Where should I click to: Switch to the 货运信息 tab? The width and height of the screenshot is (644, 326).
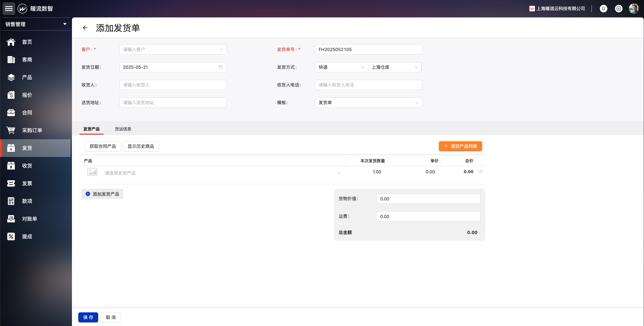pos(123,129)
